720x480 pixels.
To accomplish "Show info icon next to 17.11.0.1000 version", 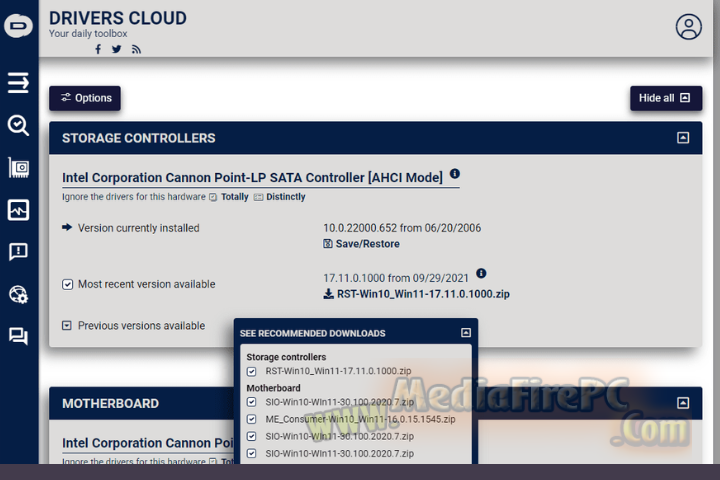I will coord(481,273).
